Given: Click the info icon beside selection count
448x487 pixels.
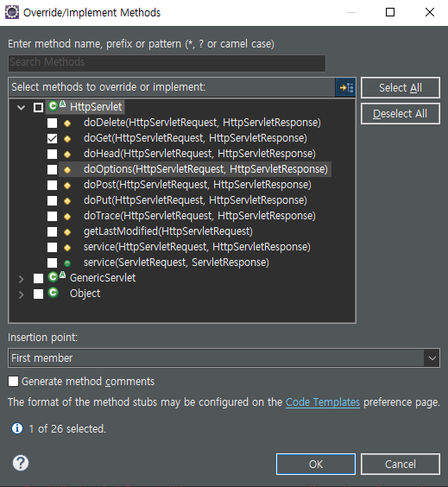Looking at the screenshot, I should point(17,428).
